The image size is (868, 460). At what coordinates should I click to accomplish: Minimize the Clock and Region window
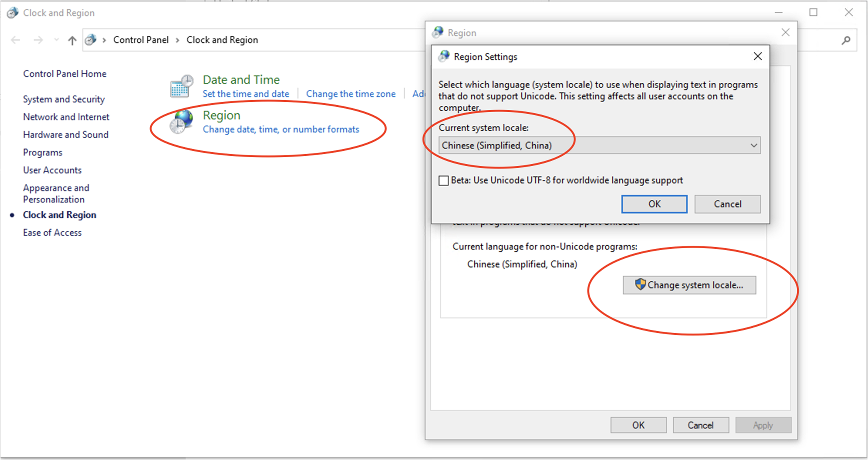(x=778, y=12)
